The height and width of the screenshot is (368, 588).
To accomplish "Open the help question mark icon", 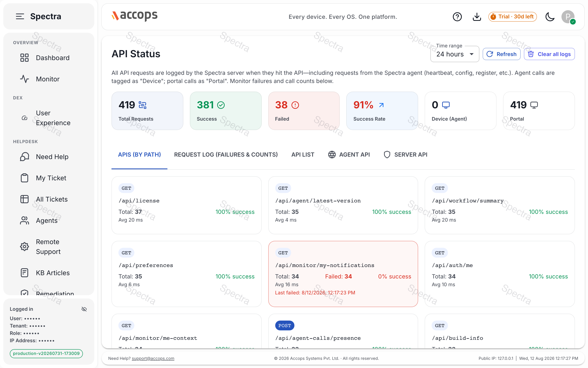I will click(x=457, y=17).
